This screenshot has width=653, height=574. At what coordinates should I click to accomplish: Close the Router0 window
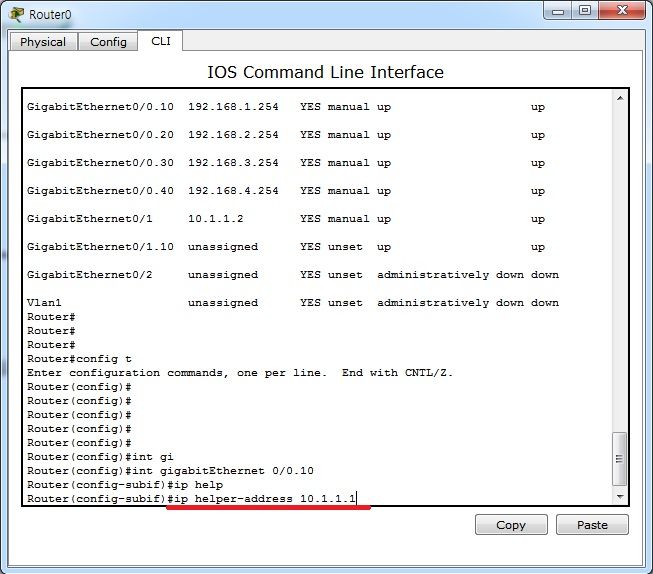click(x=622, y=11)
